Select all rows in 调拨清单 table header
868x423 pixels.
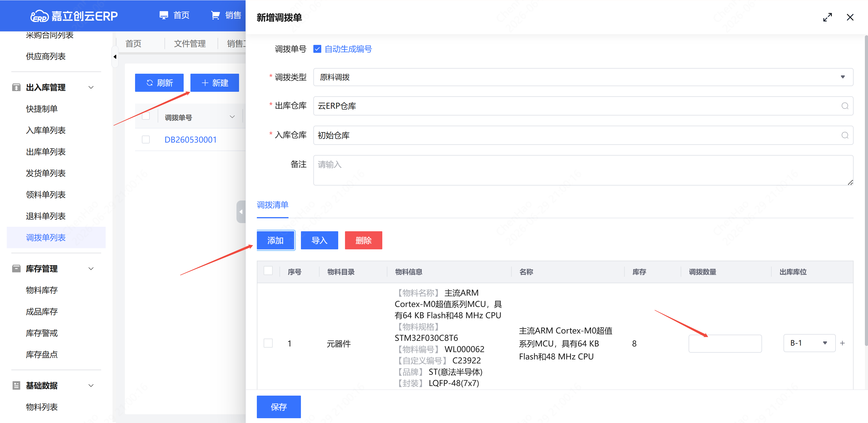[268, 271]
